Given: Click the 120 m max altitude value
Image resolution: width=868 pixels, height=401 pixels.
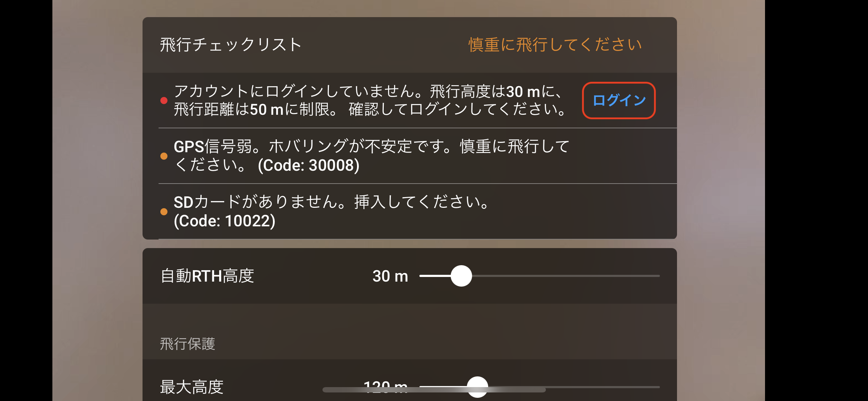Looking at the screenshot, I should [386, 387].
